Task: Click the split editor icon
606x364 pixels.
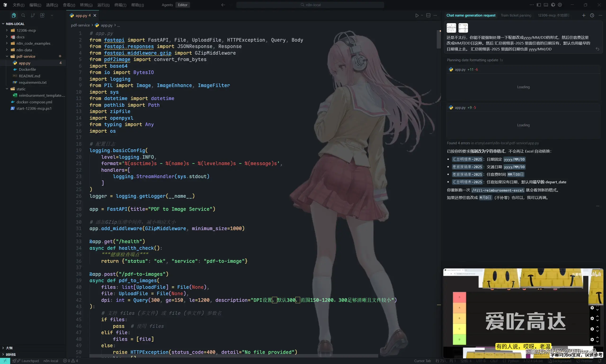Action: coord(428,15)
